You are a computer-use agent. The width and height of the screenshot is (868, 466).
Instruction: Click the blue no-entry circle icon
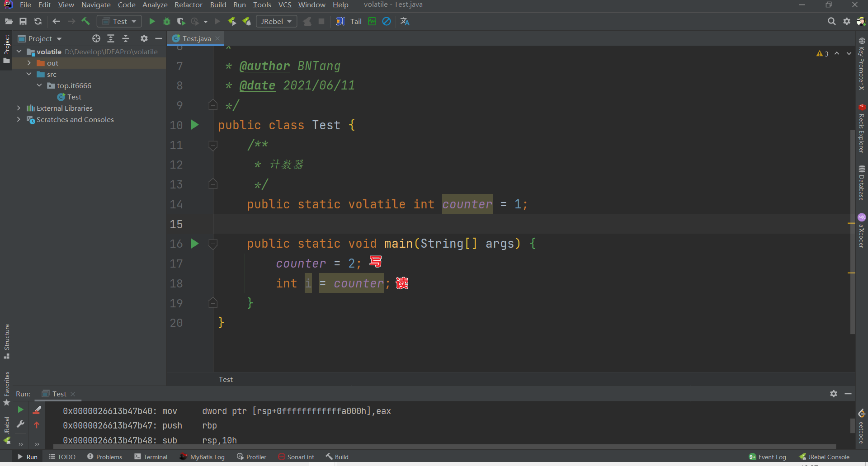click(x=387, y=21)
